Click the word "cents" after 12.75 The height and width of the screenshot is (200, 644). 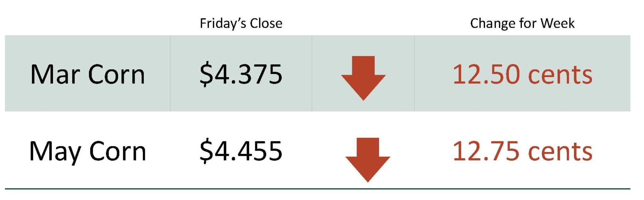point(560,152)
